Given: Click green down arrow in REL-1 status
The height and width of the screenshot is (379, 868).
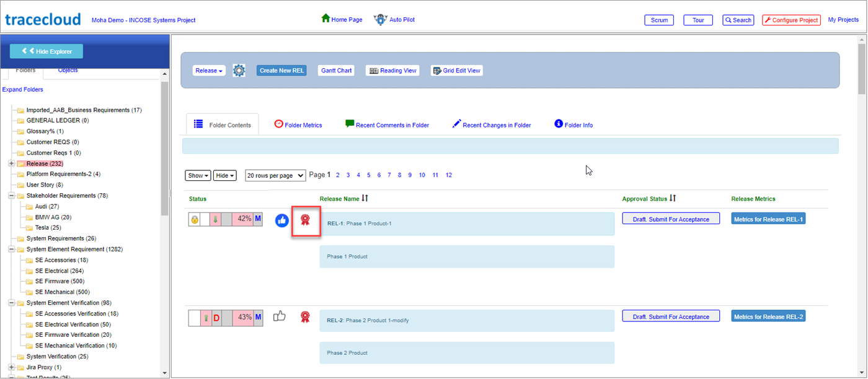Looking at the screenshot, I should (x=216, y=219).
